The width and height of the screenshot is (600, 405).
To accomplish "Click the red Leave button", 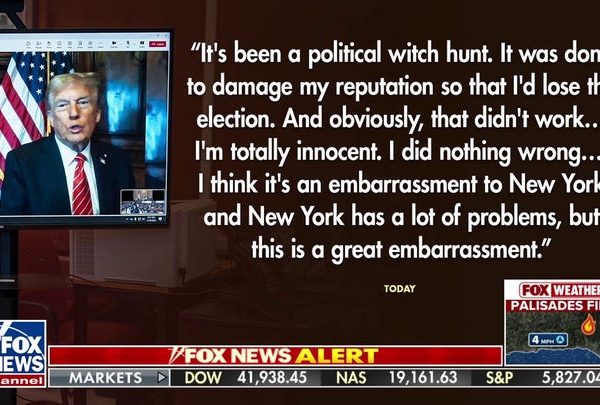I will [x=157, y=44].
